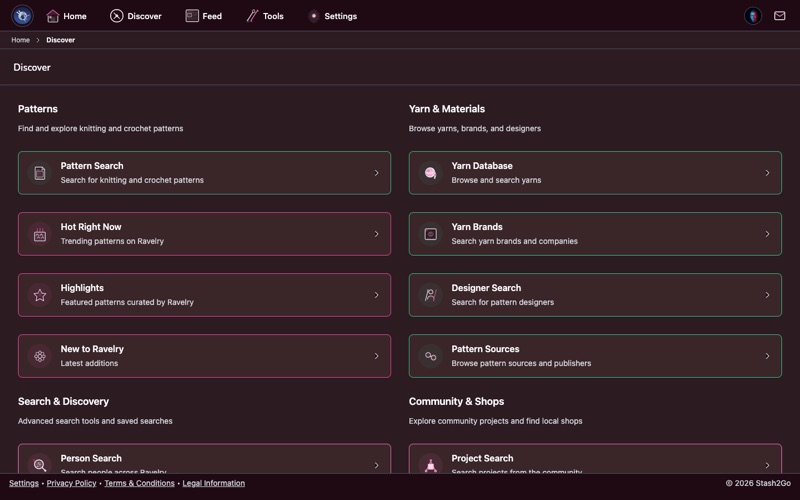
Task: Click the Highlights star icon
Action: point(40,295)
